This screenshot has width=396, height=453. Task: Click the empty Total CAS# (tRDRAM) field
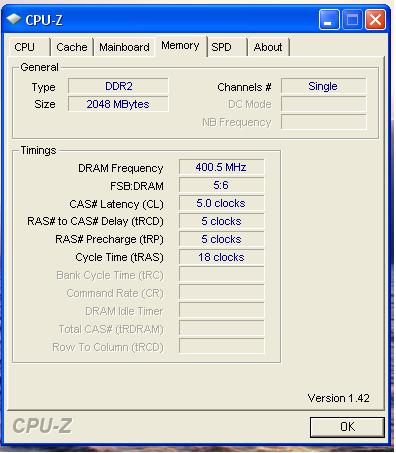(x=222, y=329)
